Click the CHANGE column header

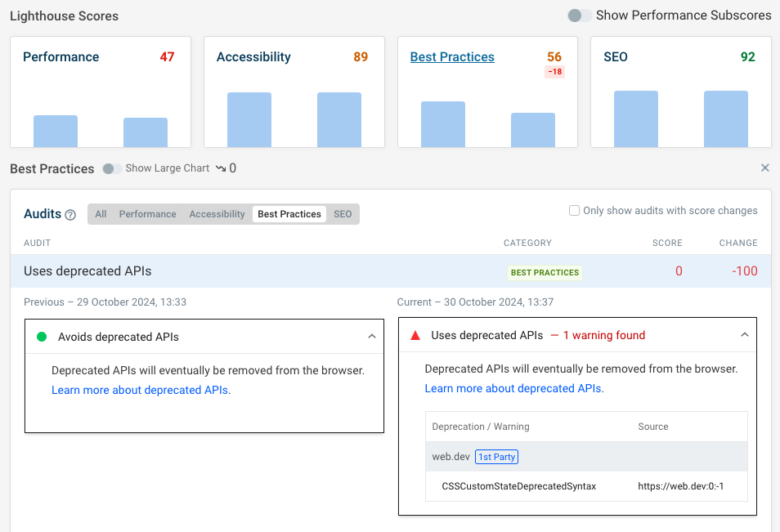click(x=738, y=244)
